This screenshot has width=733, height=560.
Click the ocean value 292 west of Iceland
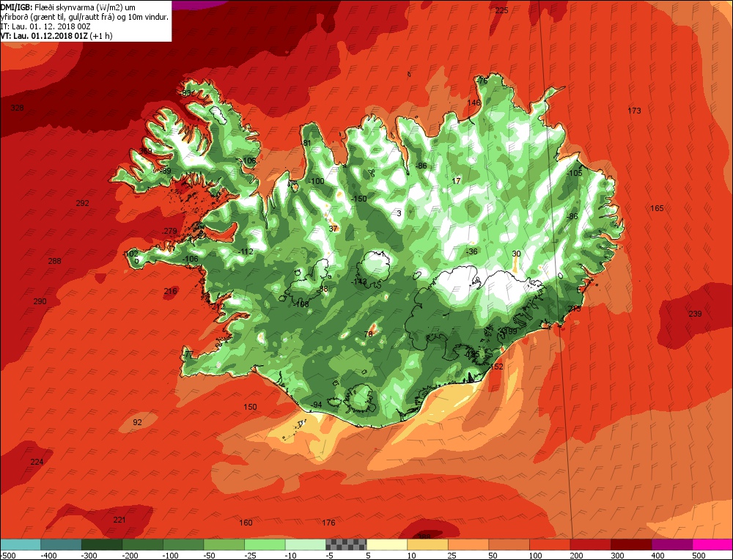[x=82, y=203]
